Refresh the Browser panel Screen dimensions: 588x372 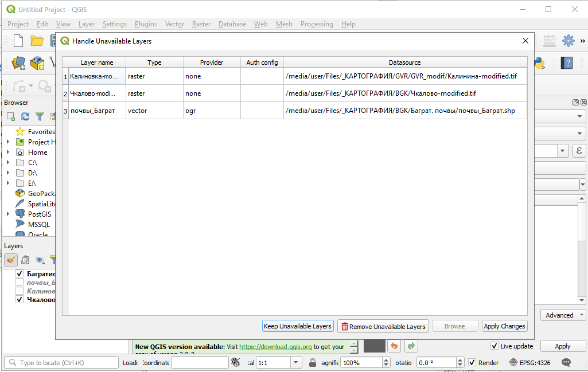pyautogui.click(x=24, y=116)
